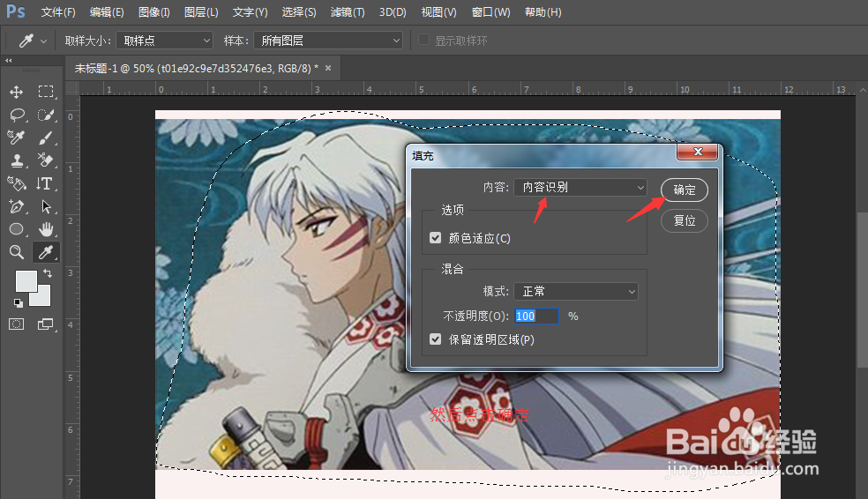Viewport: 868px width, 499px height.
Task: Open the 滤镜(T) menu
Action: [x=348, y=12]
